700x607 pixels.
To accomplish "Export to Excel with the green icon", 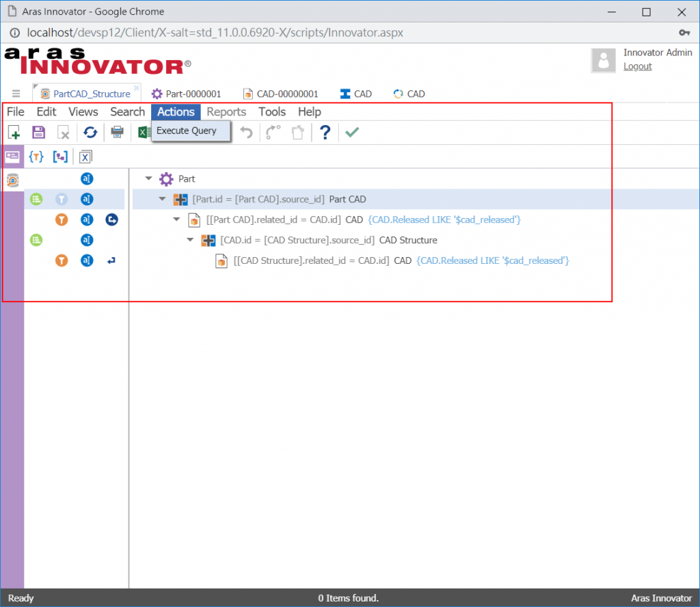I will tap(144, 132).
